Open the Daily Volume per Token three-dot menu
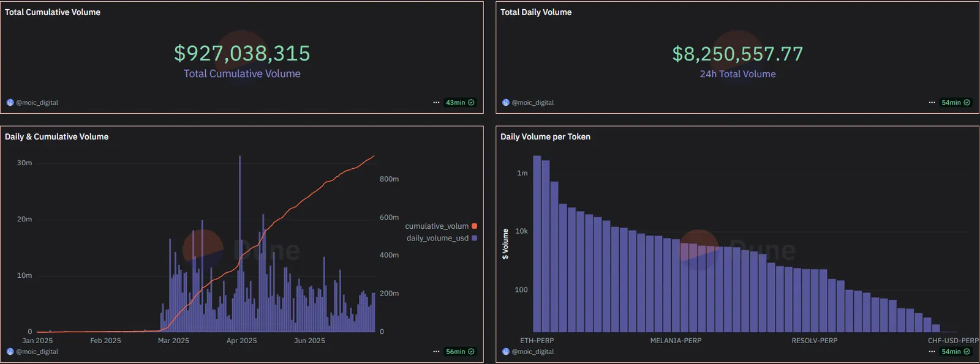The image size is (980, 364). coord(932,352)
